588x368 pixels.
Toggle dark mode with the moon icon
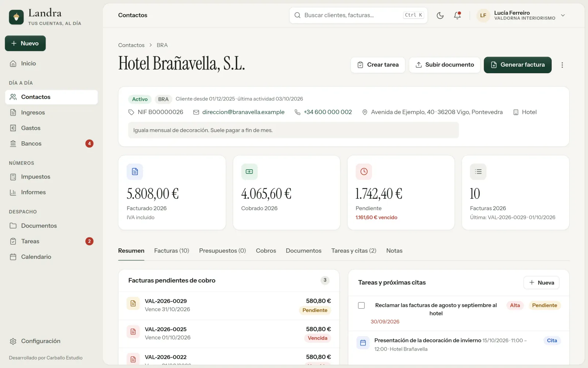pyautogui.click(x=440, y=15)
